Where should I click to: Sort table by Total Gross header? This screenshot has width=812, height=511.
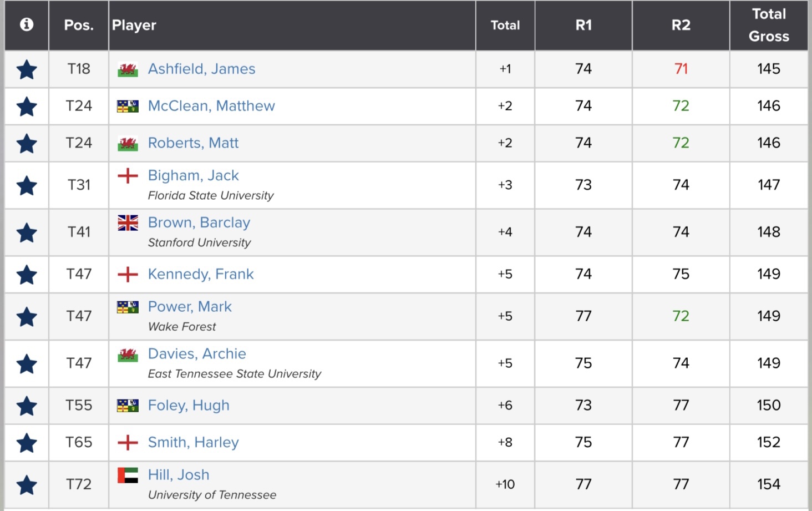(769, 25)
